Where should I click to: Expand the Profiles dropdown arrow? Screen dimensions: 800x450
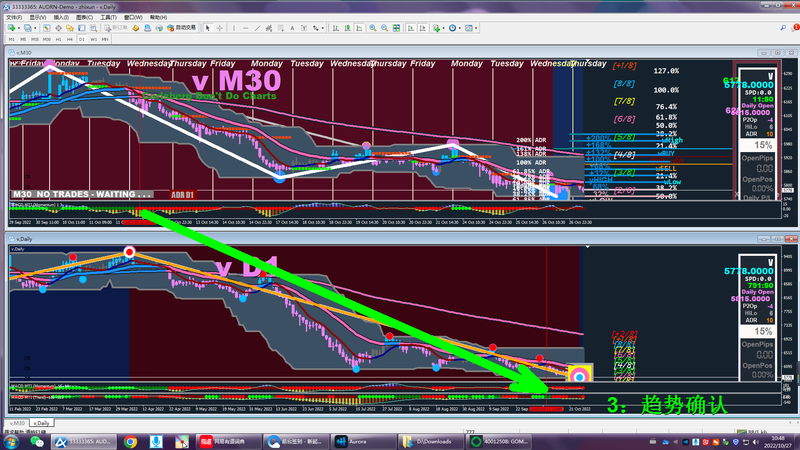tap(35, 28)
